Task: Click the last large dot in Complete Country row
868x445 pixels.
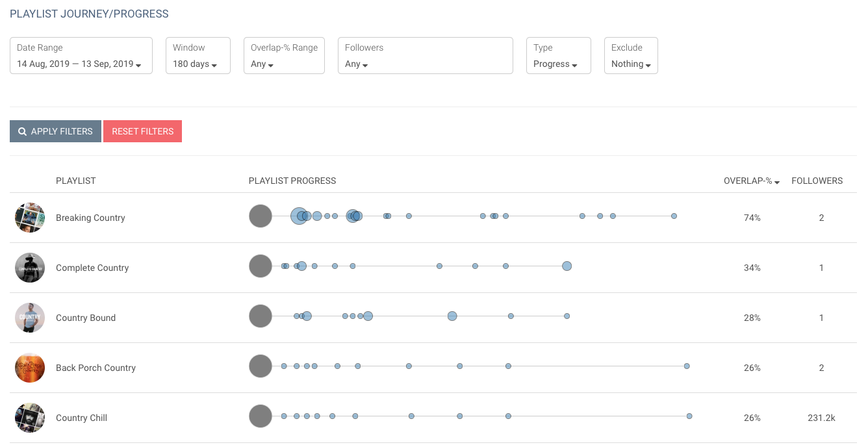Action: 567,266
